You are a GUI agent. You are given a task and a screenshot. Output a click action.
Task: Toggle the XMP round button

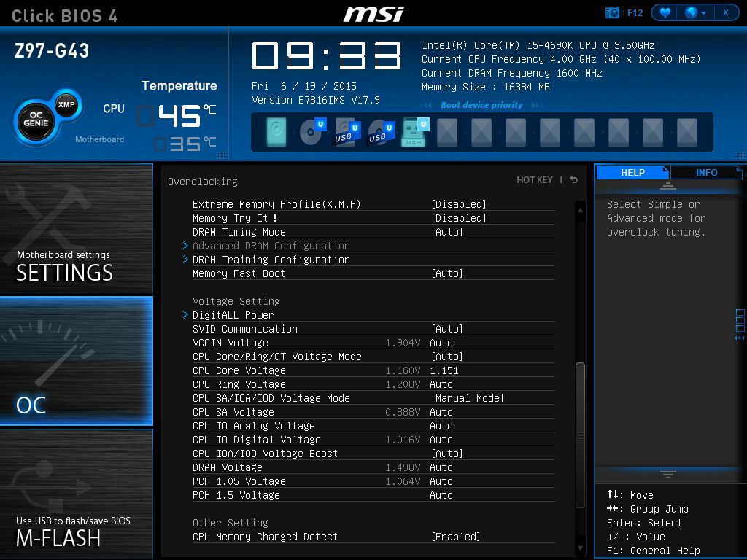[66, 104]
